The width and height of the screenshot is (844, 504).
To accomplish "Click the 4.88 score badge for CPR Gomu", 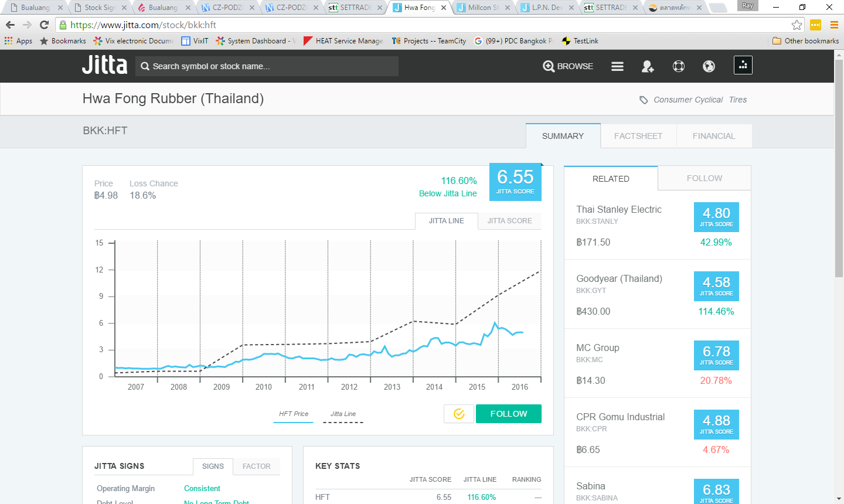I will pos(716,424).
